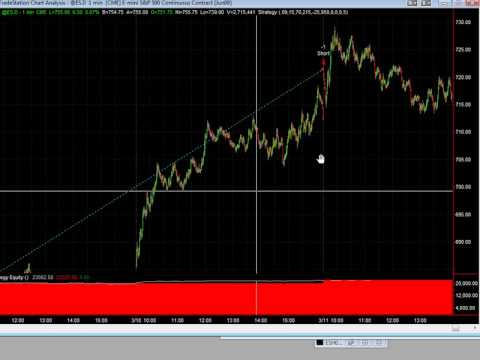480x360 pixels.
Task: Click the horizontal scrollbar thumb below chart
Action: 455,329
